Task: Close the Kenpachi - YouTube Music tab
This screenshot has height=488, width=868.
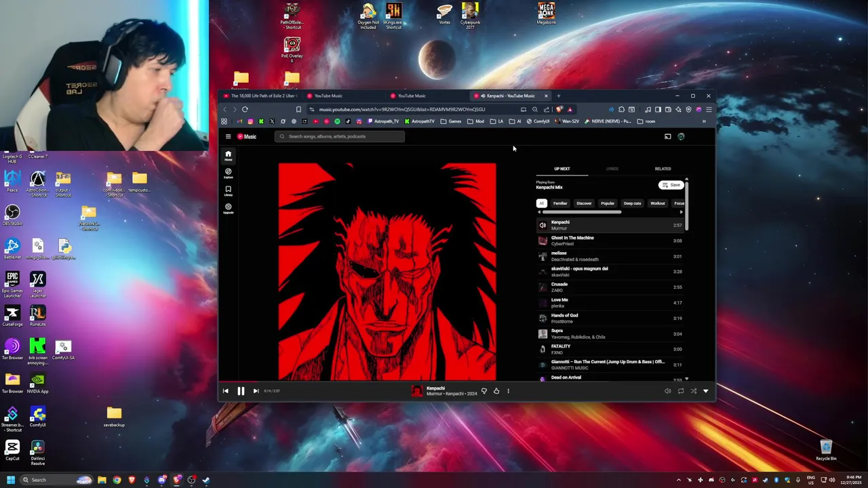Action: point(546,96)
